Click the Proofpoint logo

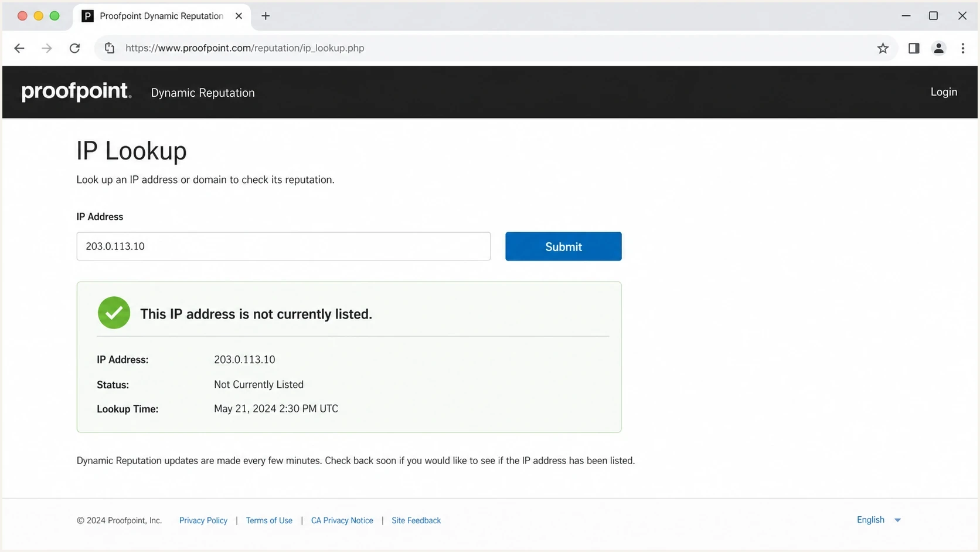pyautogui.click(x=76, y=92)
